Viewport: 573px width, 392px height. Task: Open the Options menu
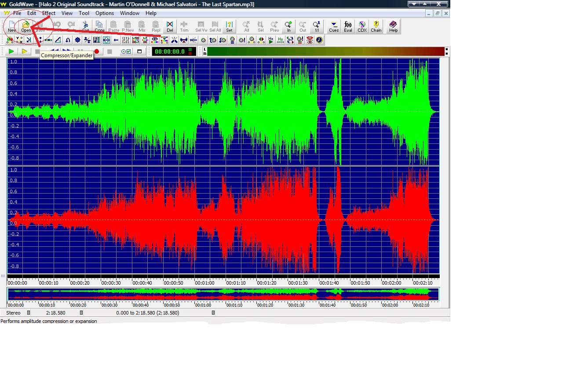point(105,13)
